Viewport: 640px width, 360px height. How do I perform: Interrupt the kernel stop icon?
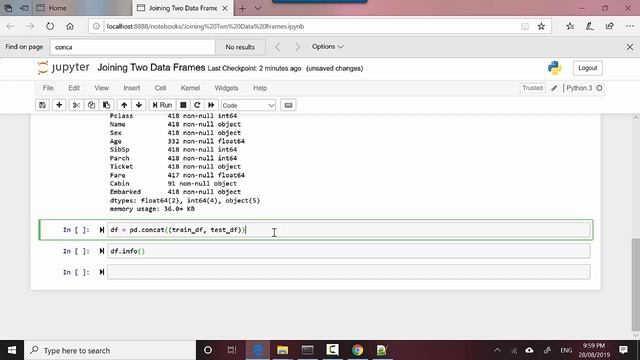(x=183, y=105)
